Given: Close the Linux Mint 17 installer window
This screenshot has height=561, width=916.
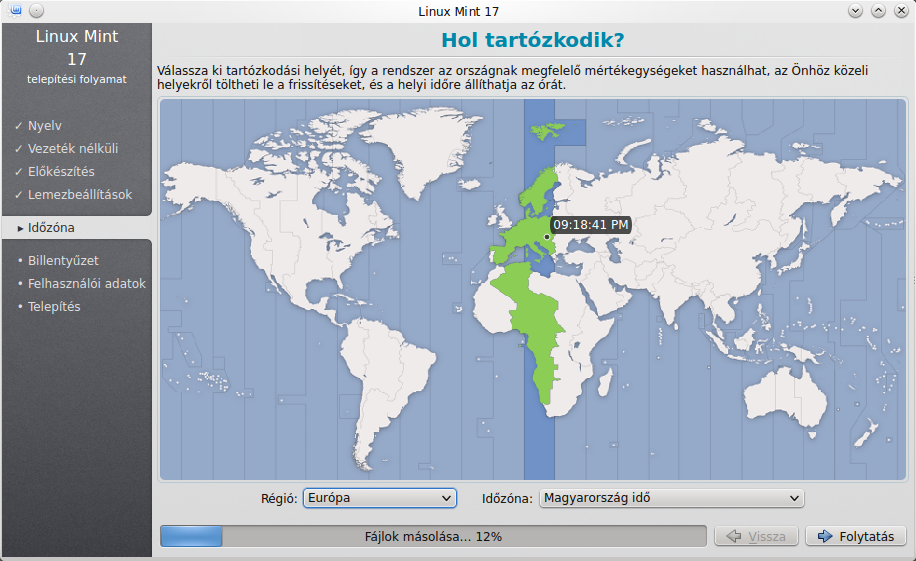Looking at the screenshot, I should tap(901, 11).
